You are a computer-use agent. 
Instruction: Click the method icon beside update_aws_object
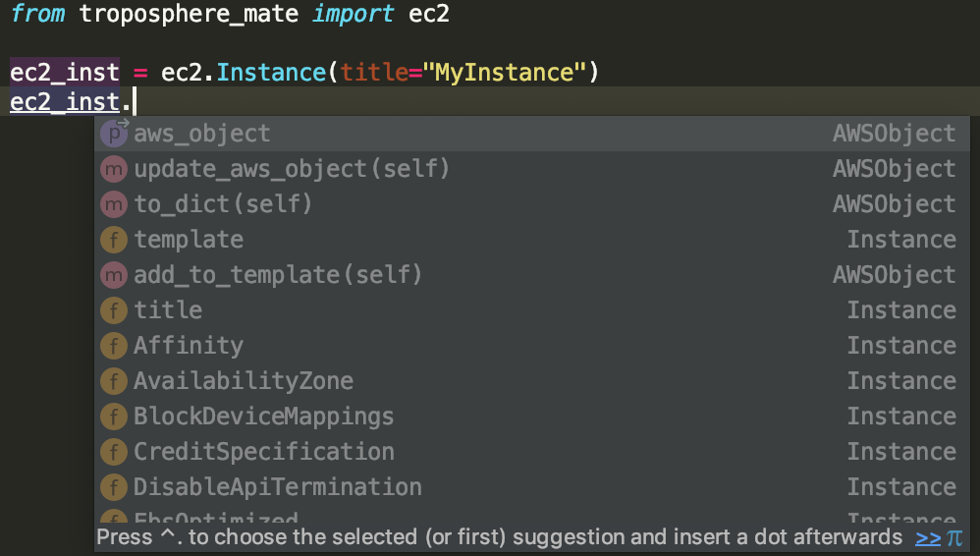(x=115, y=169)
